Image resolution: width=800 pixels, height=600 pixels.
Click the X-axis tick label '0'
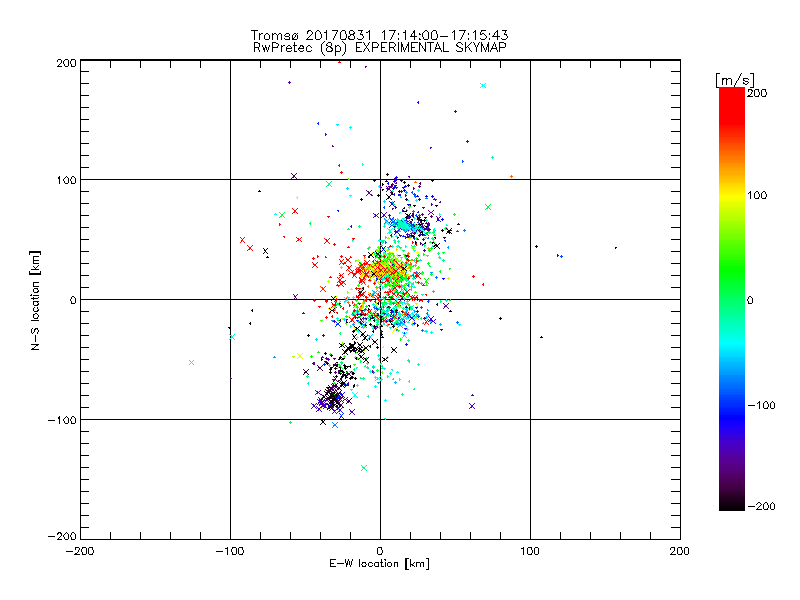[x=380, y=551]
